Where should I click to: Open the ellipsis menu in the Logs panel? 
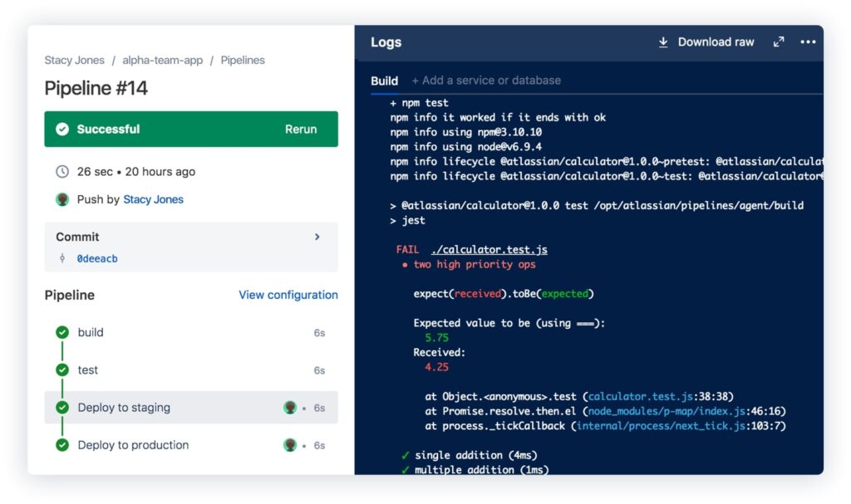808,42
